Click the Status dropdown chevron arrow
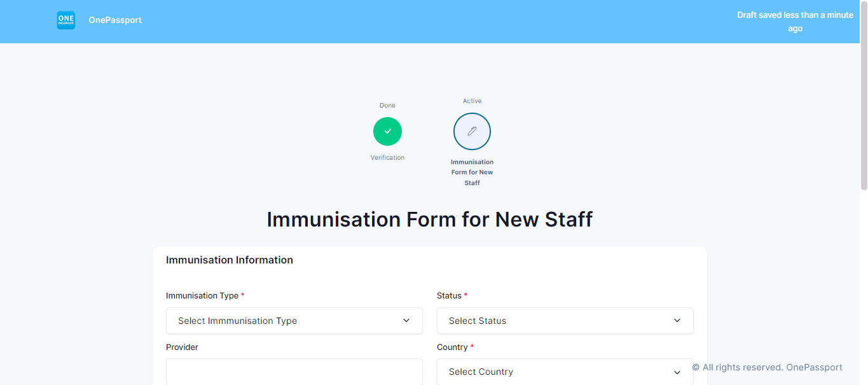This screenshot has height=385, width=868. [677, 321]
